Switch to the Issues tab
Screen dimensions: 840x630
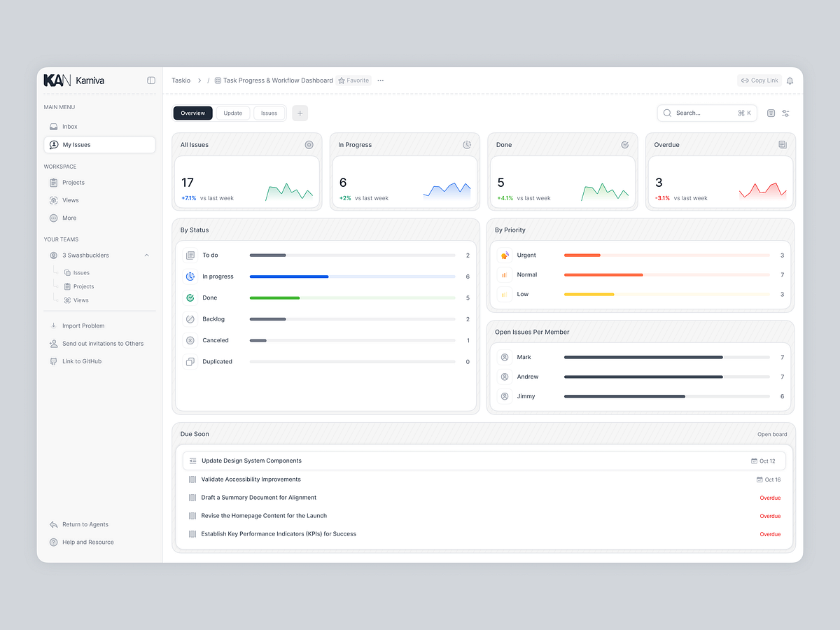pos(269,113)
